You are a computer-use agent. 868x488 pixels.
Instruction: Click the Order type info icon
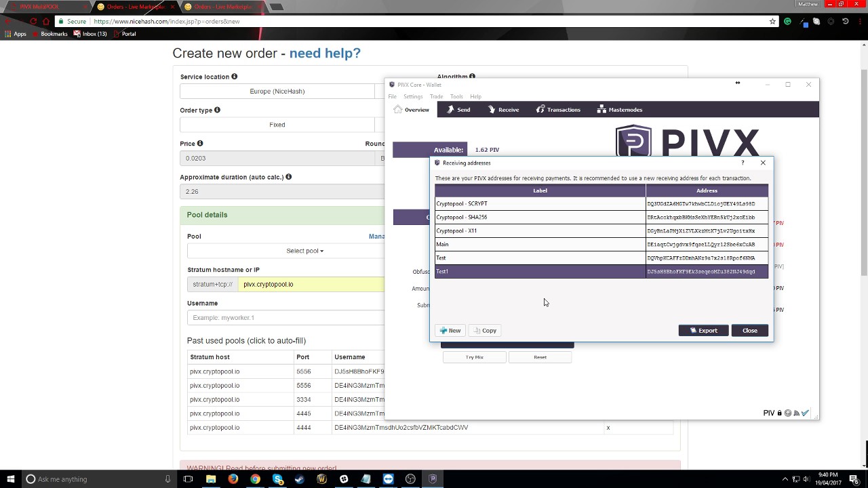click(x=217, y=110)
